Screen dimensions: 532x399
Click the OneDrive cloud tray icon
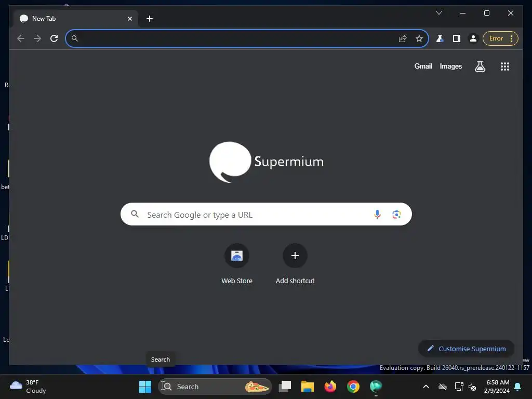pyautogui.click(x=443, y=387)
